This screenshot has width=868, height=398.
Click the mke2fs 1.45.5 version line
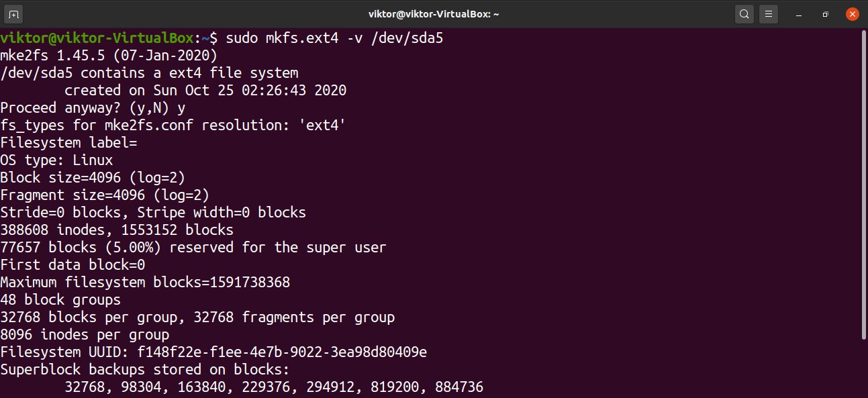(x=109, y=55)
